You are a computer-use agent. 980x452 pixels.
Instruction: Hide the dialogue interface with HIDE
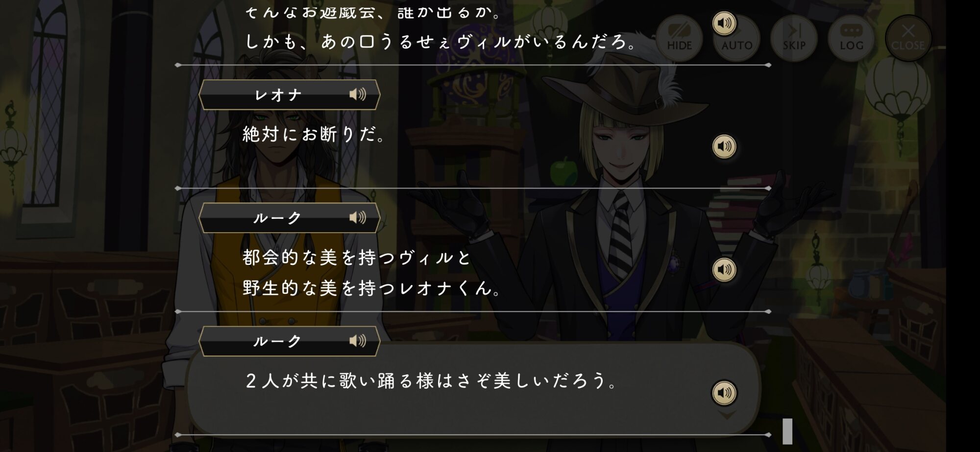679,39
